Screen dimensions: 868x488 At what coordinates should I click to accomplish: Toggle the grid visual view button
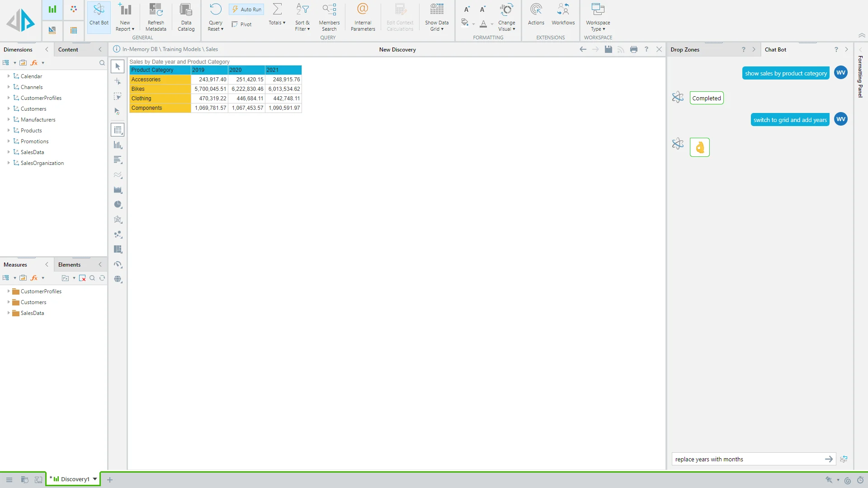coord(118,130)
